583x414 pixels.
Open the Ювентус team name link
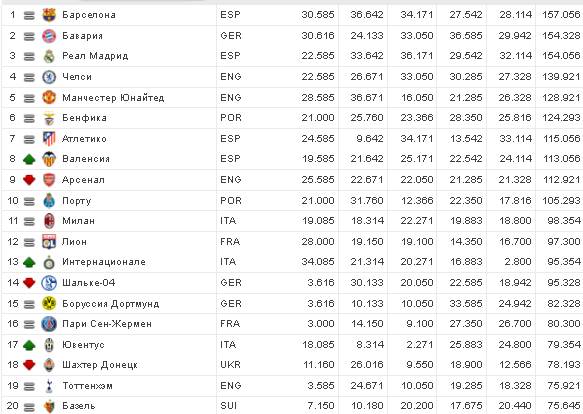click(83, 345)
